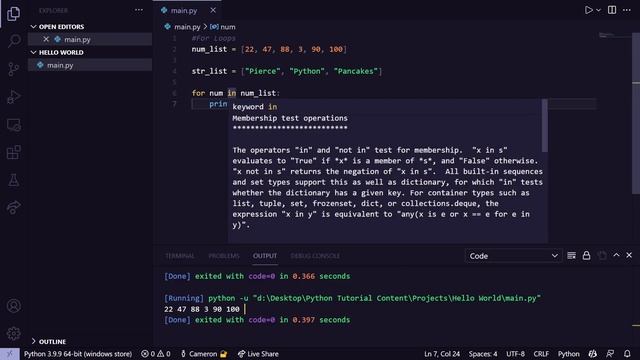Select the Output panel tab
This screenshot has width=640, height=360.
(264, 256)
